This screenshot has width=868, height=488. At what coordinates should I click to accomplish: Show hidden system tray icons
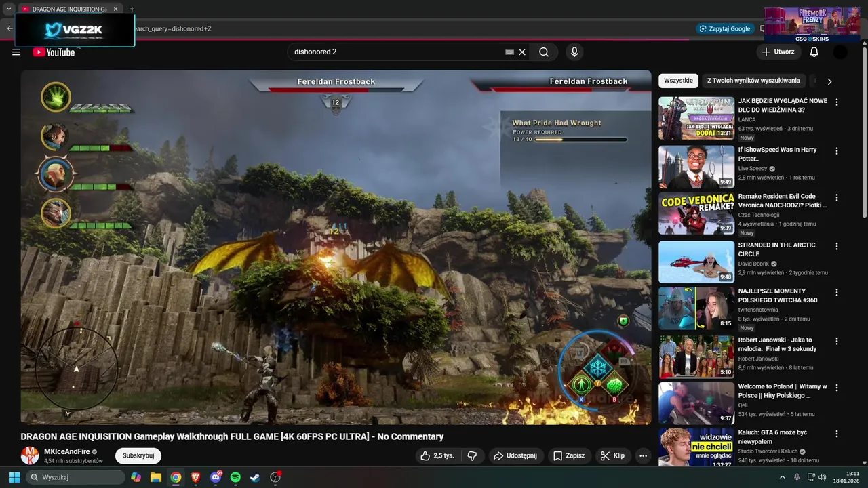coord(782,477)
